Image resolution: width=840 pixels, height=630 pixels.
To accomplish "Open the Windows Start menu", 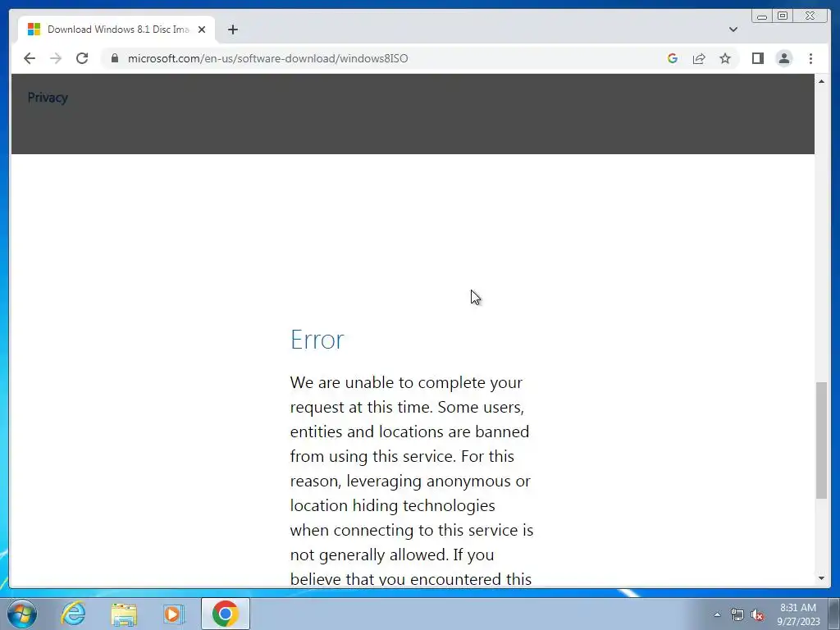I will click(x=22, y=614).
